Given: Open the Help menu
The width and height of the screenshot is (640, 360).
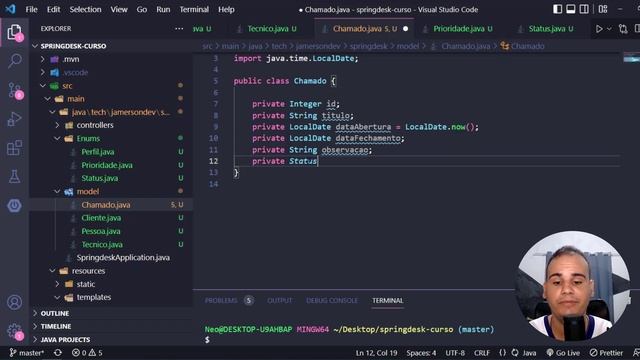Looking at the screenshot, I should click(226, 9).
